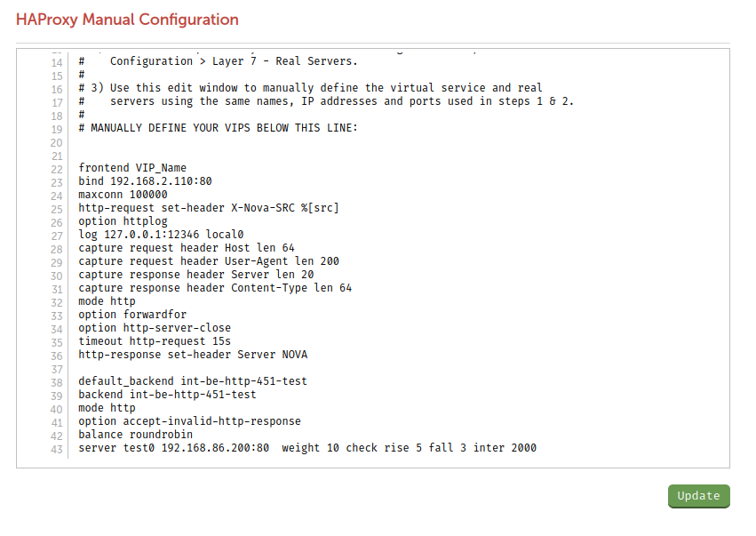Click option http-server-close line
756x536 pixels.
point(155,328)
